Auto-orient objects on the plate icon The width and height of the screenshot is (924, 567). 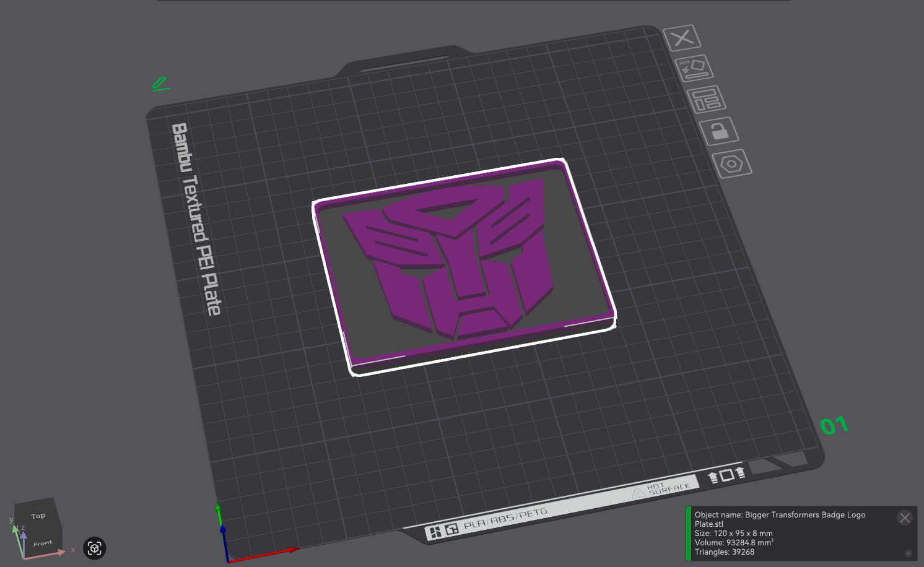(x=694, y=68)
